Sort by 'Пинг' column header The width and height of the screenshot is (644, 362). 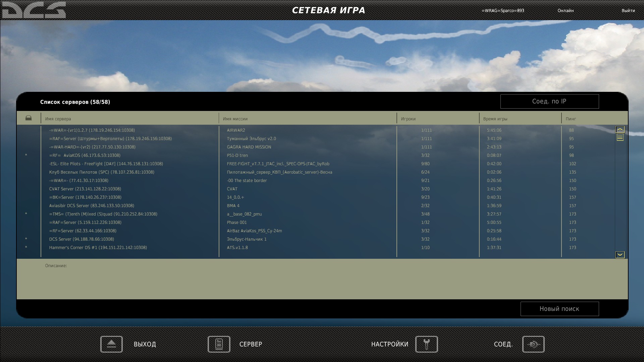pyautogui.click(x=571, y=119)
